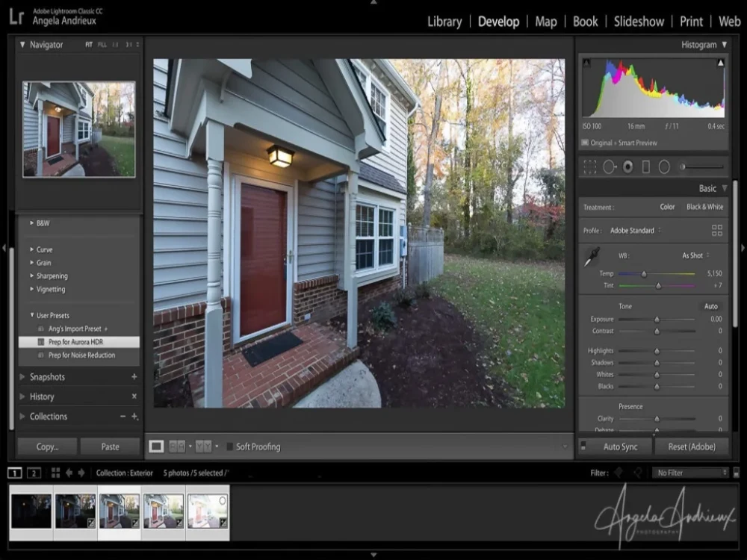Select the Graduated Filter tool
Viewport: 747px width, 560px height.
646,167
